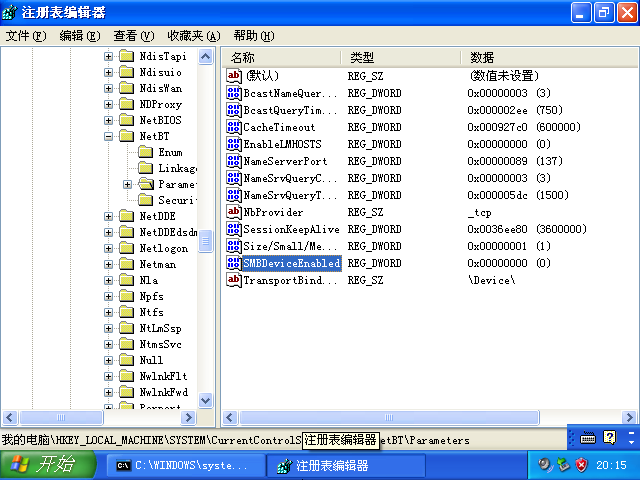Click the NetBT folder icon

point(127,136)
